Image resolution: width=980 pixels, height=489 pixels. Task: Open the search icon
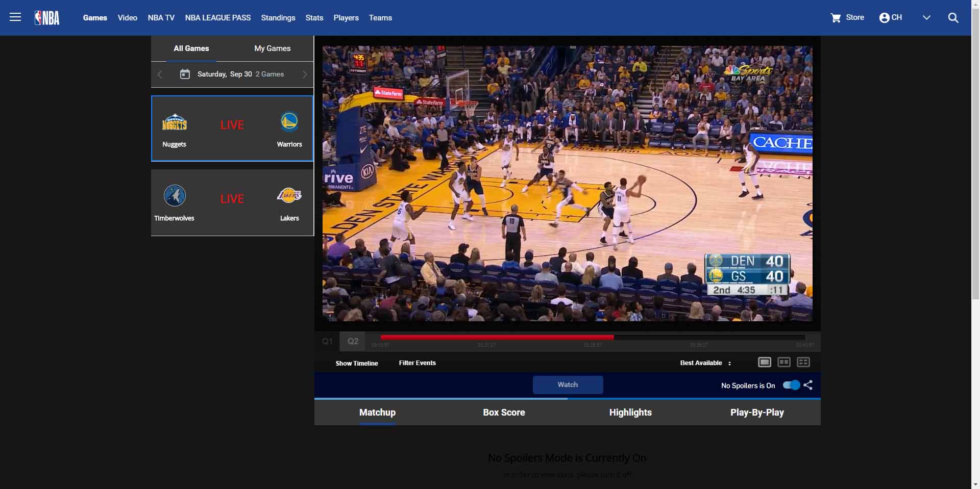coord(953,17)
